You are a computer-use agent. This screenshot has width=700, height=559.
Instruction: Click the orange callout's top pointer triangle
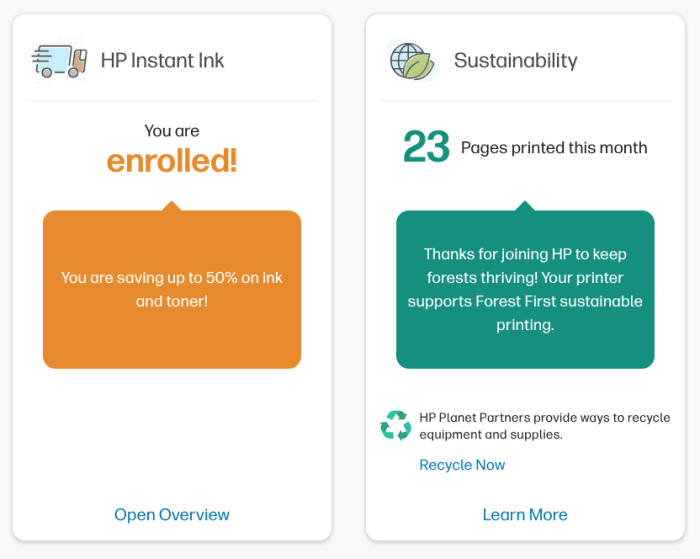(x=172, y=206)
